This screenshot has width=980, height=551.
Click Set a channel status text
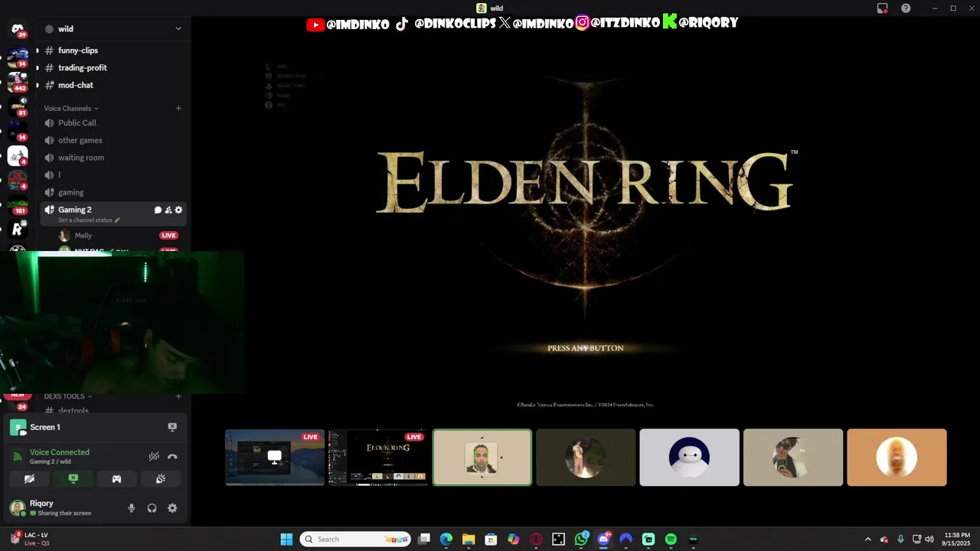(85, 220)
